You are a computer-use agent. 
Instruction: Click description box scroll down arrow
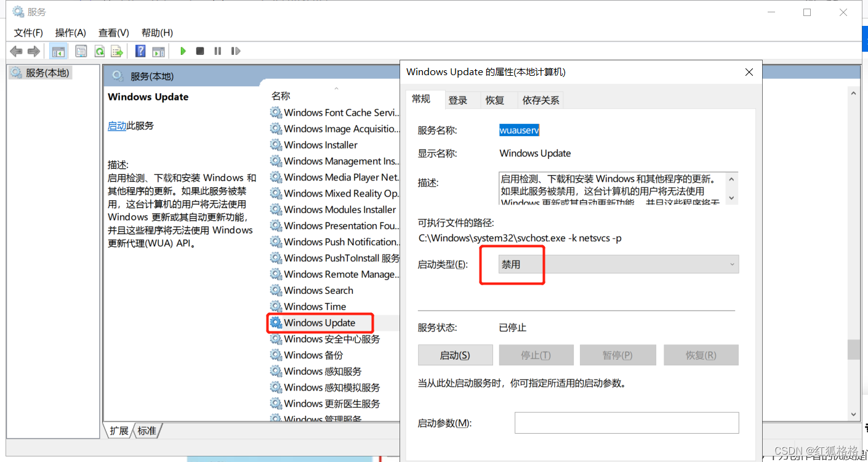click(731, 198)
